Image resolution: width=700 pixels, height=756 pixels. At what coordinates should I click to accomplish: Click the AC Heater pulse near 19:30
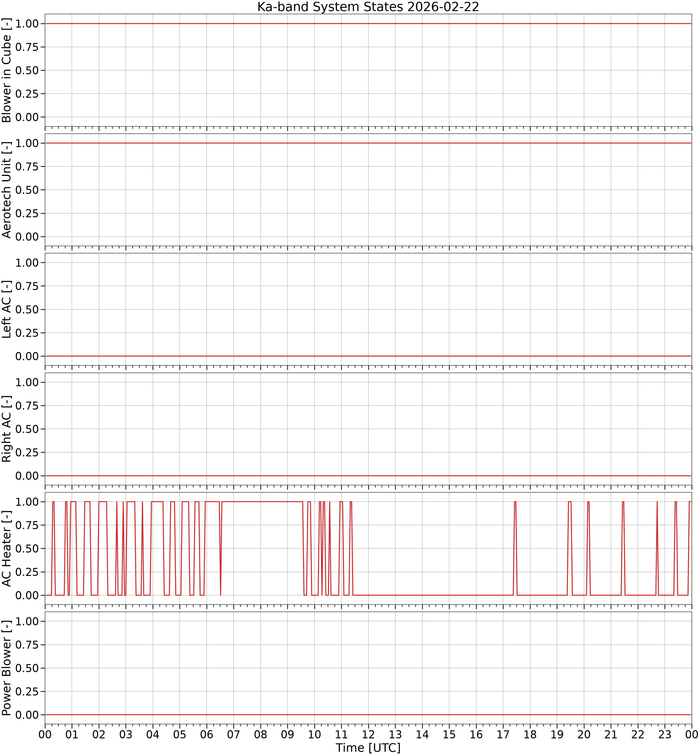pyautogui.click(x=570, y=548)
